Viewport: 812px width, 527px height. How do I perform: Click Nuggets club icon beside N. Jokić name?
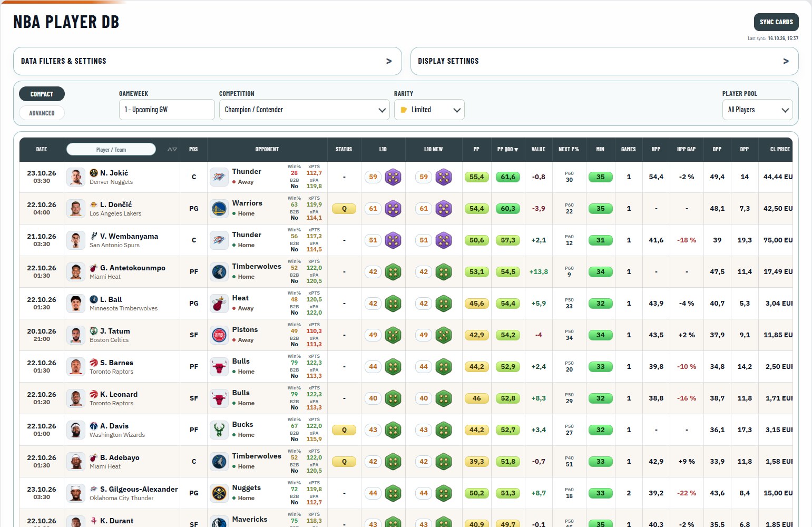click(94, 173)
